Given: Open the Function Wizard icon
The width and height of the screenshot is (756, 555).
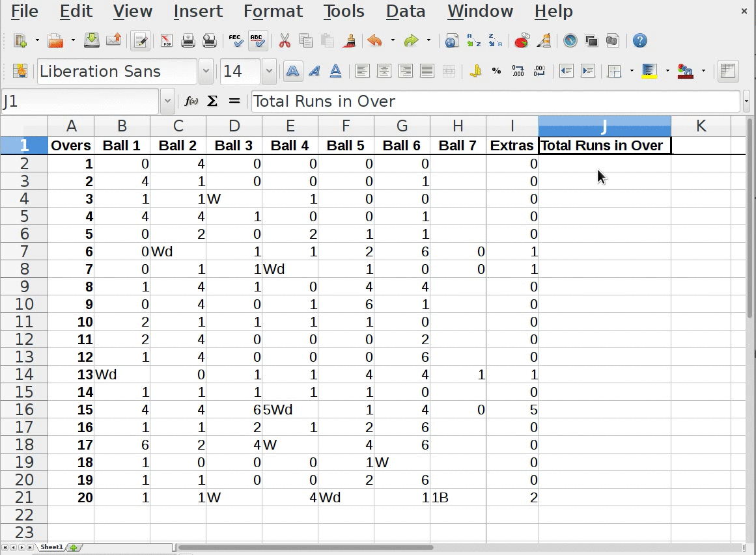Looking at the screenshot, I should [191, 101].
